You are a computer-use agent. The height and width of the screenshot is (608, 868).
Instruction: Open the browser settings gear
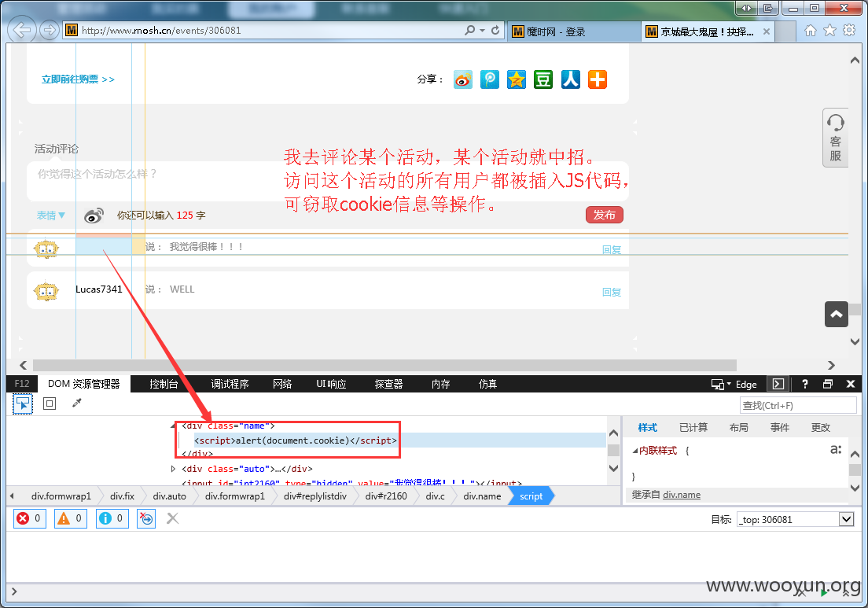[849, 31]
